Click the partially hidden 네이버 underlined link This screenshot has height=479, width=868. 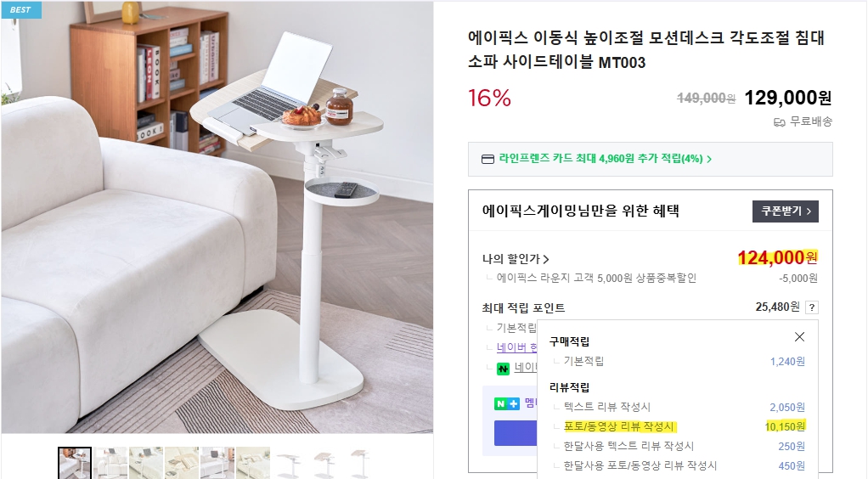coord(516,347)
